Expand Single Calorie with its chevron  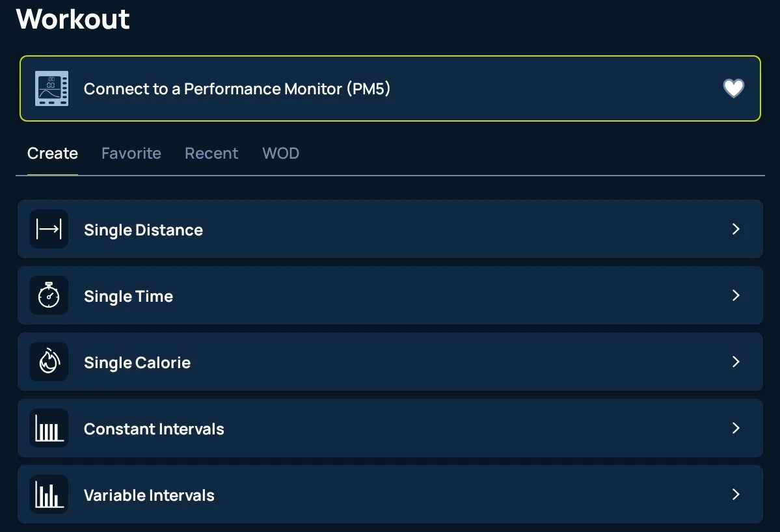[736, 362]
